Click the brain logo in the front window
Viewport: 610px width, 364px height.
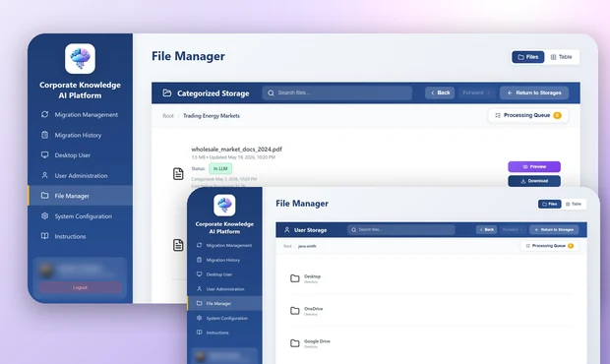tap(224, 205)
